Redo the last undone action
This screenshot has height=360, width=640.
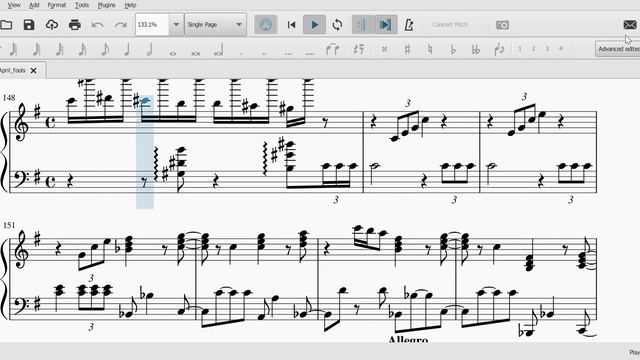point(120,25)
